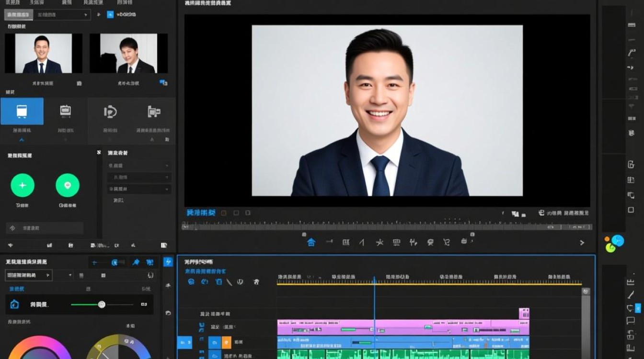The image size is (644, 359).
Task: Select the highlighted gray tab at top left
Action: (19, 15)
